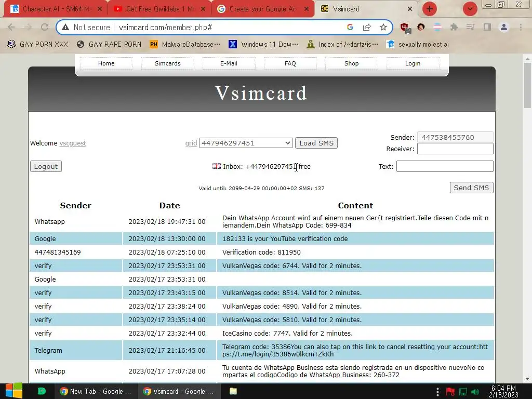532x399 pixels.
Task: Click the address bar URL vsimcard.com/member.php#
Action: [166, 27]
